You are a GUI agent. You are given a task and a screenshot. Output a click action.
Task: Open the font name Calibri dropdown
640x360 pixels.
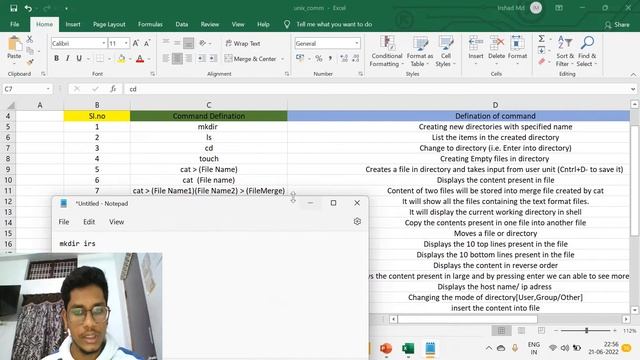[x=103, y=43]
